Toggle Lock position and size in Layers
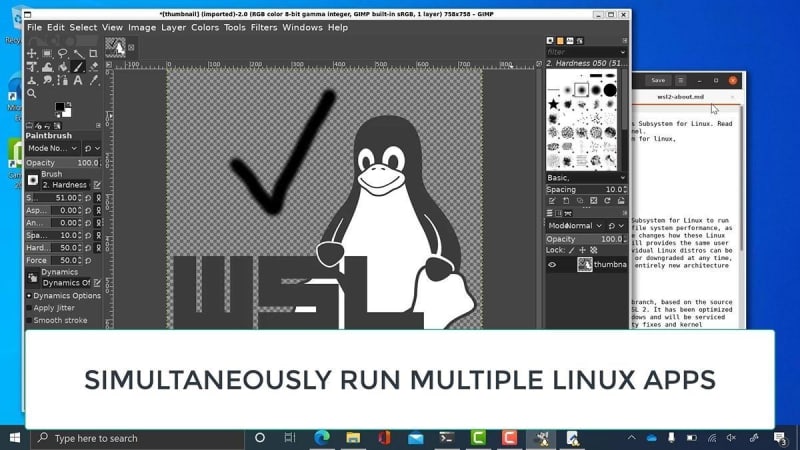Image resolution: width=800 pixels, height=450 pixels. pos(582,250)
